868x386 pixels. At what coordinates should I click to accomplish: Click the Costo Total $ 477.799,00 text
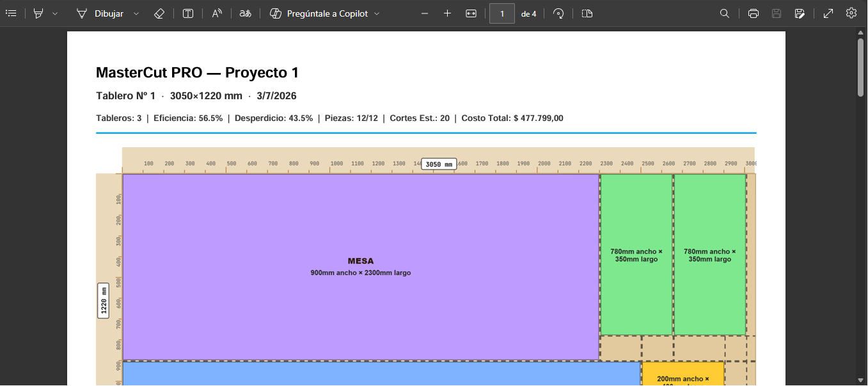click(x=512, y=118)
